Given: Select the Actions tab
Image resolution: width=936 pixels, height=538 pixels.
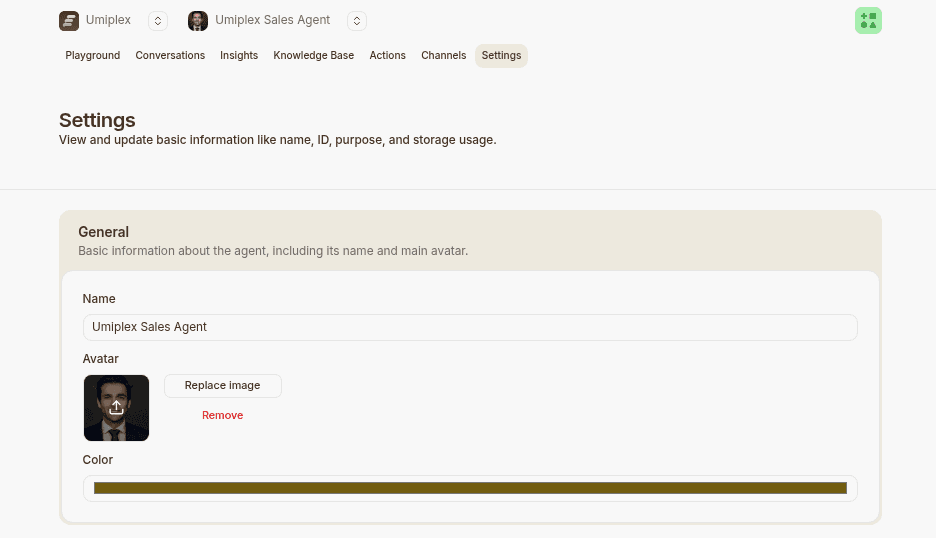Looking at the screenshot, I should 387,56.
